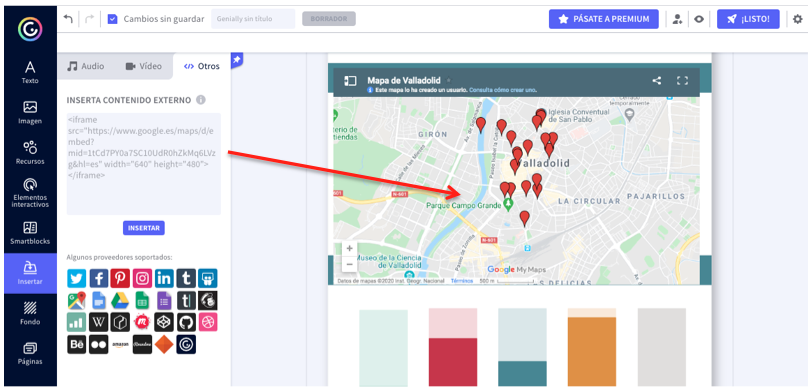
Task: Select the Google Sheets provider icon
Action: pos(142,300)
